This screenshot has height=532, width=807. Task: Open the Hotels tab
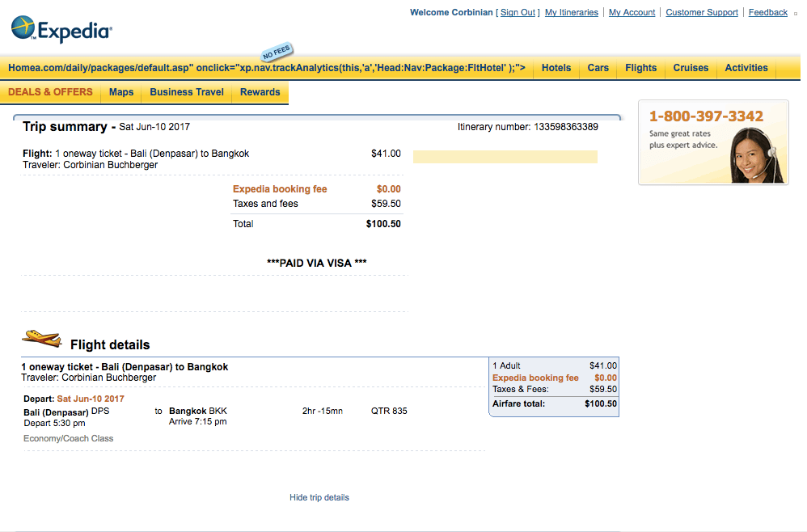556,68
